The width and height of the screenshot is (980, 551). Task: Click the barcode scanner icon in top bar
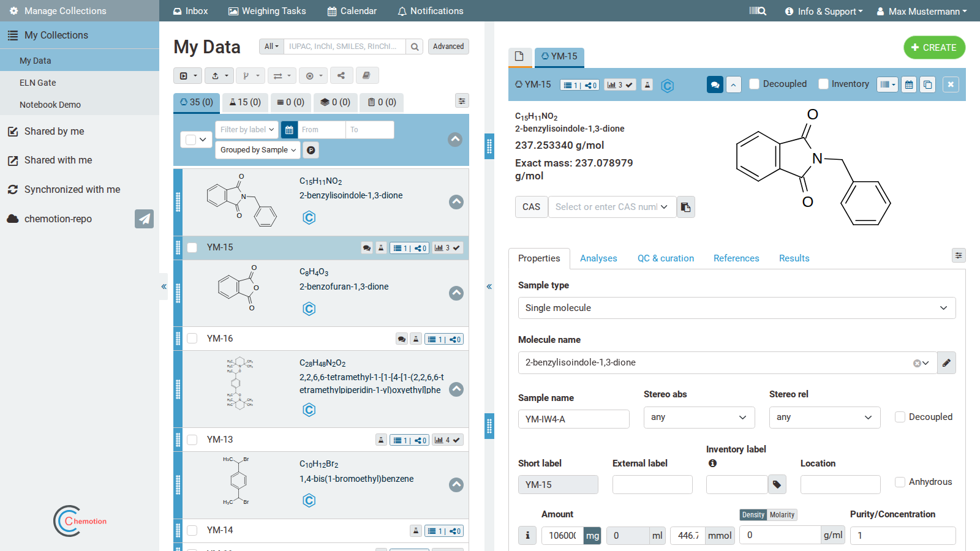758,11
